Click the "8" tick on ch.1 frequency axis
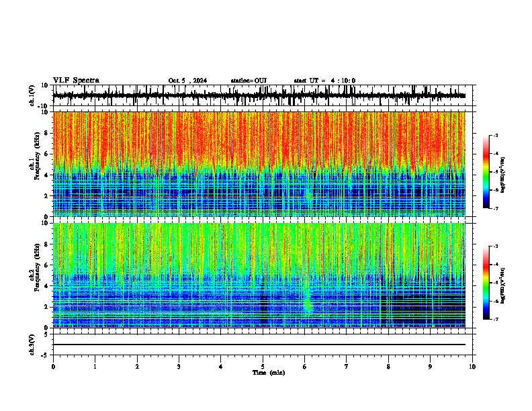The width and height of the screenshot is (532, 411). (47, 133)
